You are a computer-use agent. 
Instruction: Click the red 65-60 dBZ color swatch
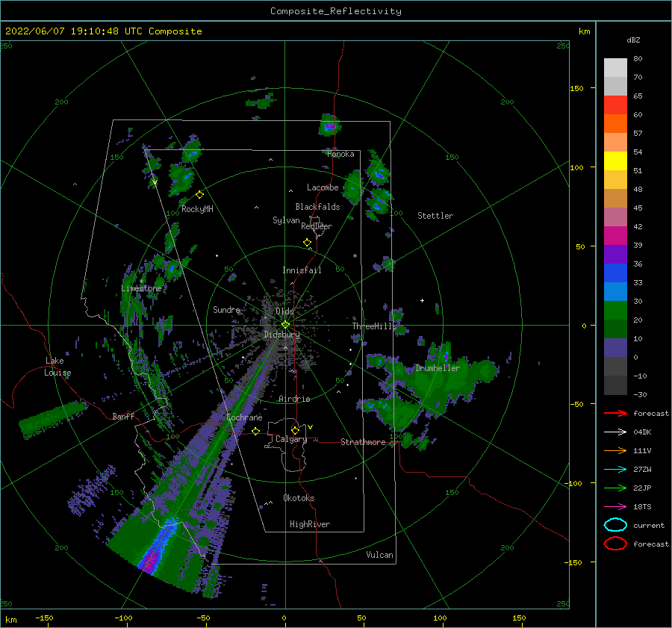615,105
